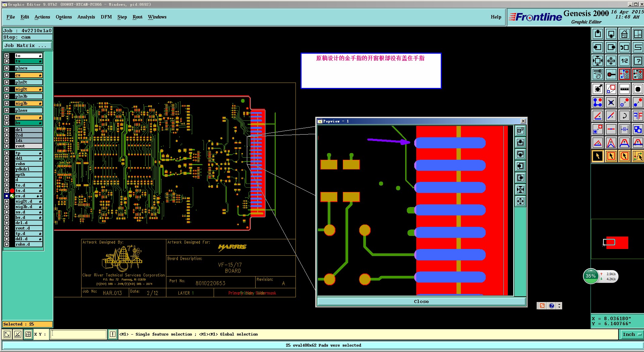Select the mirror feature tool icon

(637, 116)
